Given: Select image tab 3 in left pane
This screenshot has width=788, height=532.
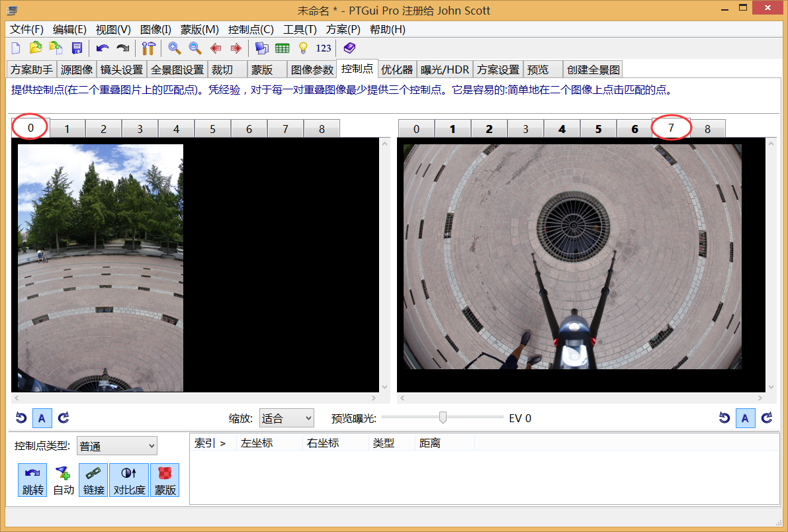Looking at the screenshot, I should point(140,129).
